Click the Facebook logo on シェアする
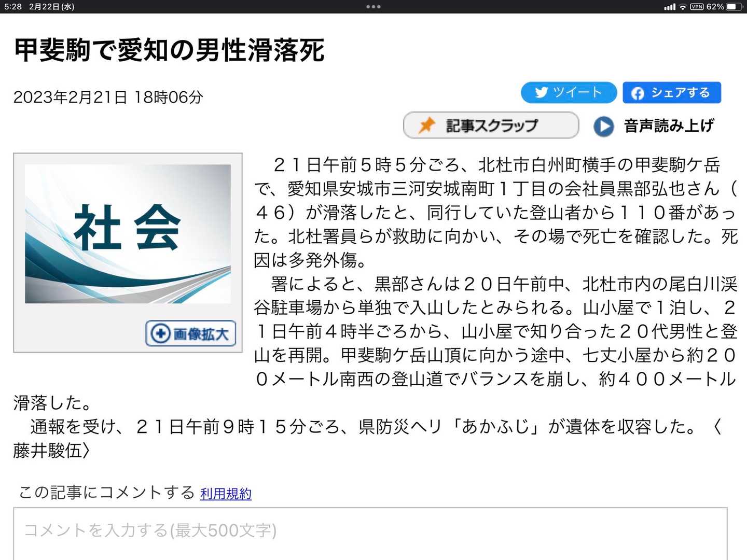The height and width of the screenshot is (560, 747). click(x=638, y=93)
